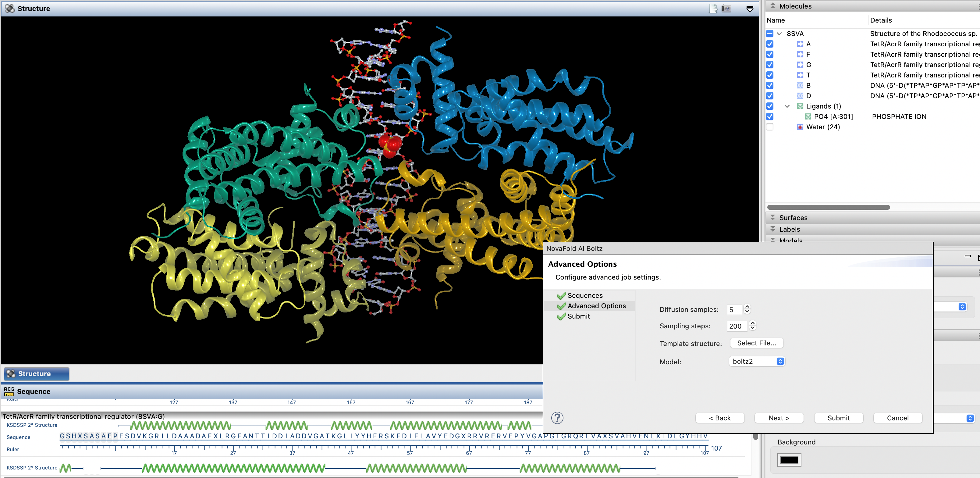Open the Structure view menu triangle
Screen dimensions: 980x478
(x=749, y=9)
